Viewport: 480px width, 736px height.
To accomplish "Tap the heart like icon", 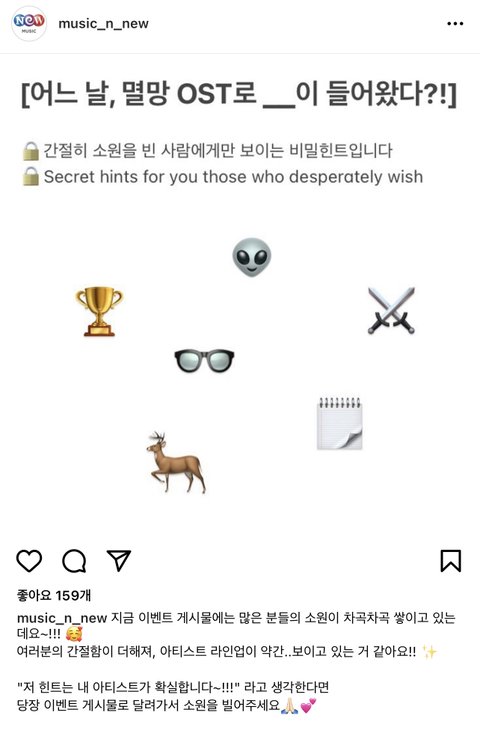I will coord(29,561).
